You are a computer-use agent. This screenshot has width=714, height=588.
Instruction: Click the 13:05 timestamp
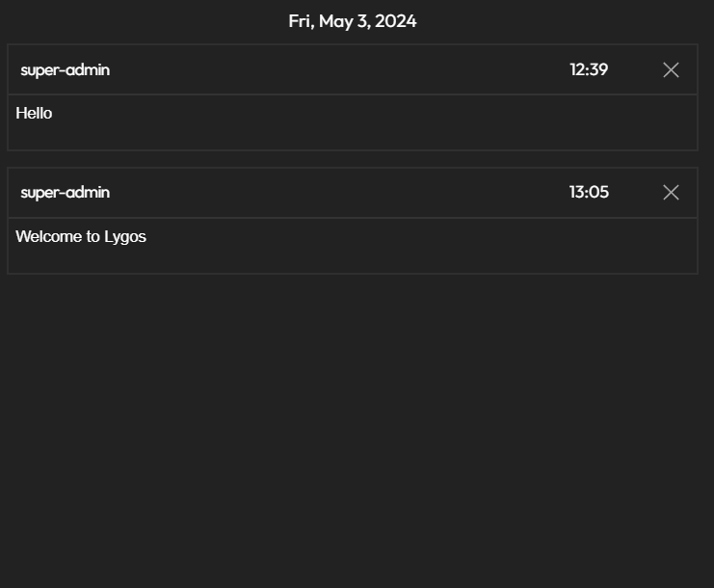(589, 192)
